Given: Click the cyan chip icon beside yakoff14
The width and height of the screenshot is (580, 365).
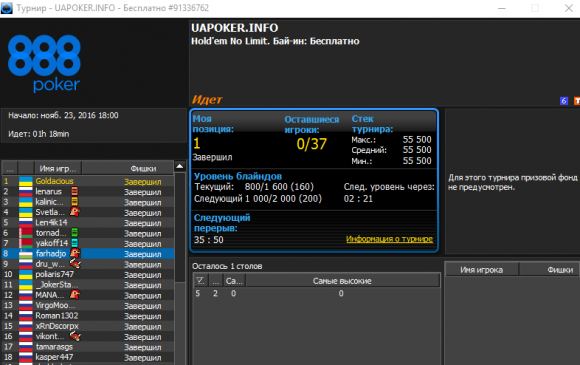Looking at the screenshot, I should [74, 243].
